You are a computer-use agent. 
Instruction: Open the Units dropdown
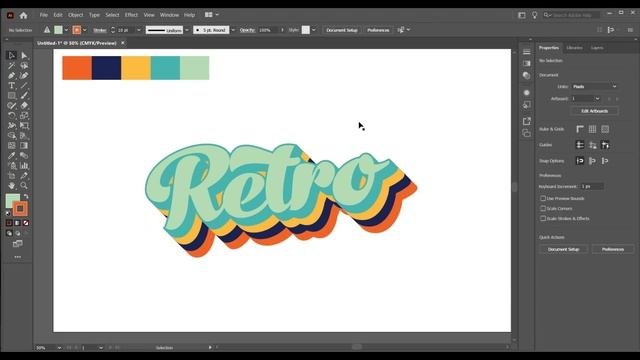594,87
